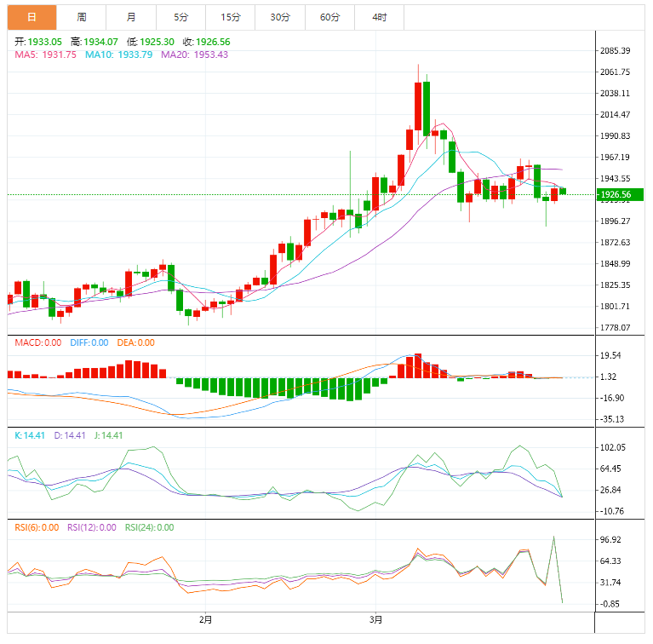
Task: Click the RSI(6):0.00 label
Action: point(37,527)
